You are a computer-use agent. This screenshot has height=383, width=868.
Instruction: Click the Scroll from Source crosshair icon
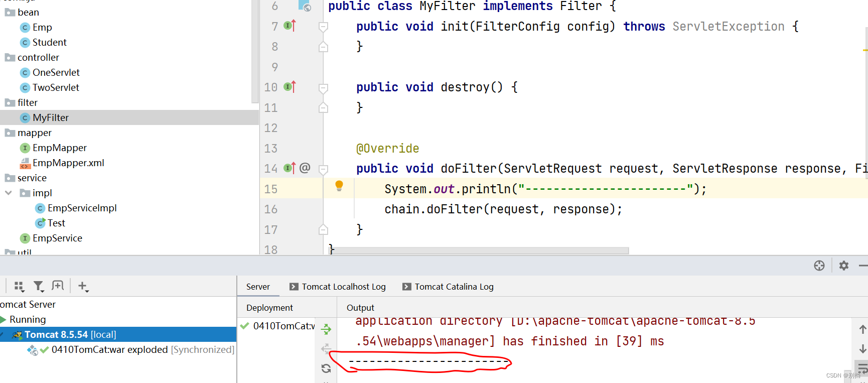[819, 266]
